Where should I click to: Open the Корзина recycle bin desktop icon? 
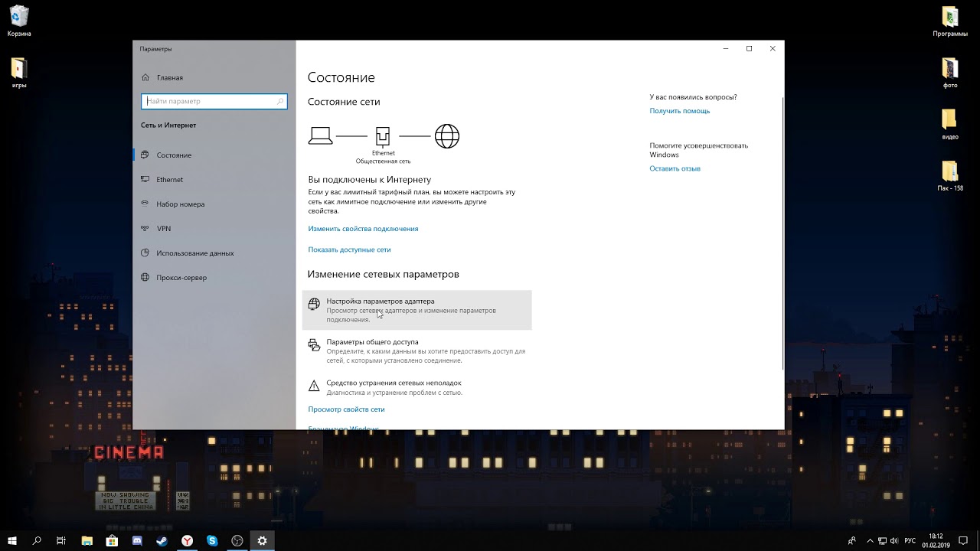tap(19, 22)
